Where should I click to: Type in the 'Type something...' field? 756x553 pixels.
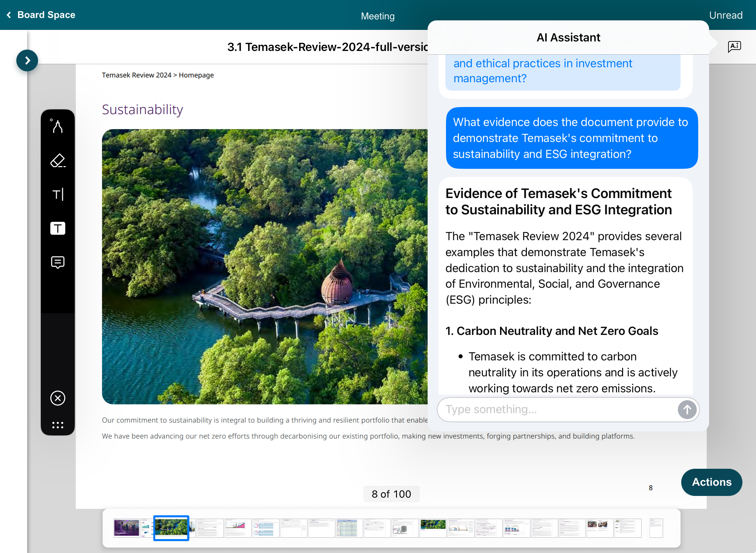[557, 410]
